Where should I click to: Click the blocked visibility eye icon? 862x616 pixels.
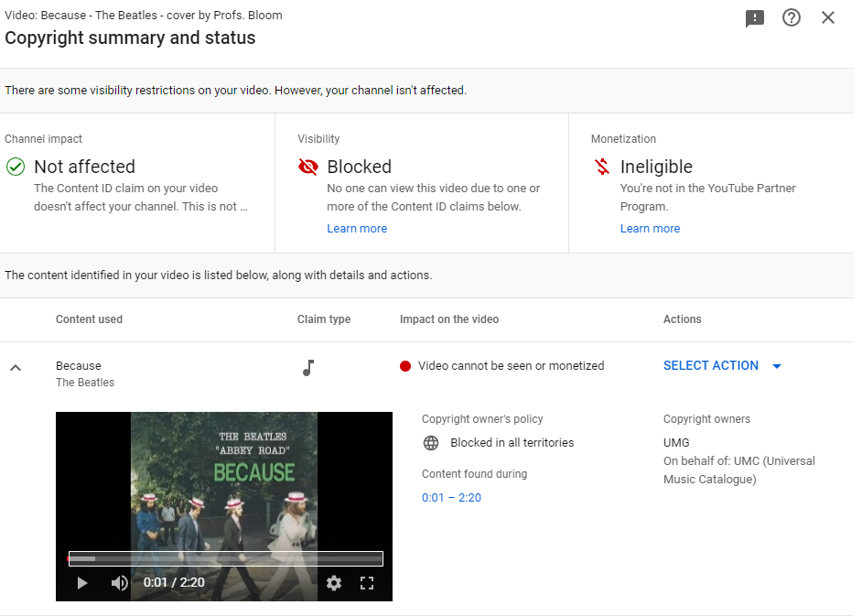[x=308, y=167]
